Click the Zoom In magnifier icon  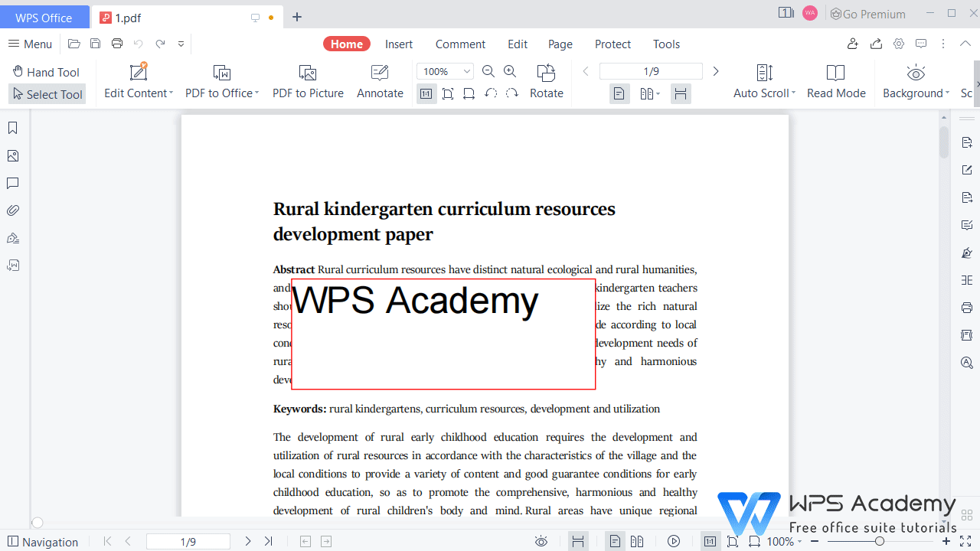[x=510, y=71]
